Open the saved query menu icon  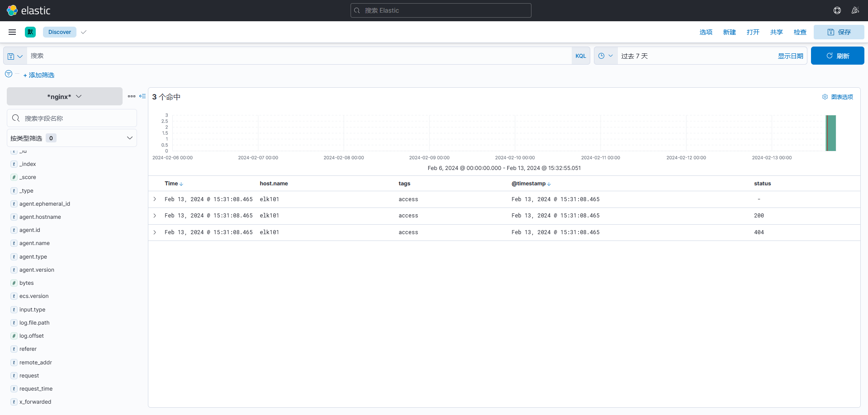(15, 56)
